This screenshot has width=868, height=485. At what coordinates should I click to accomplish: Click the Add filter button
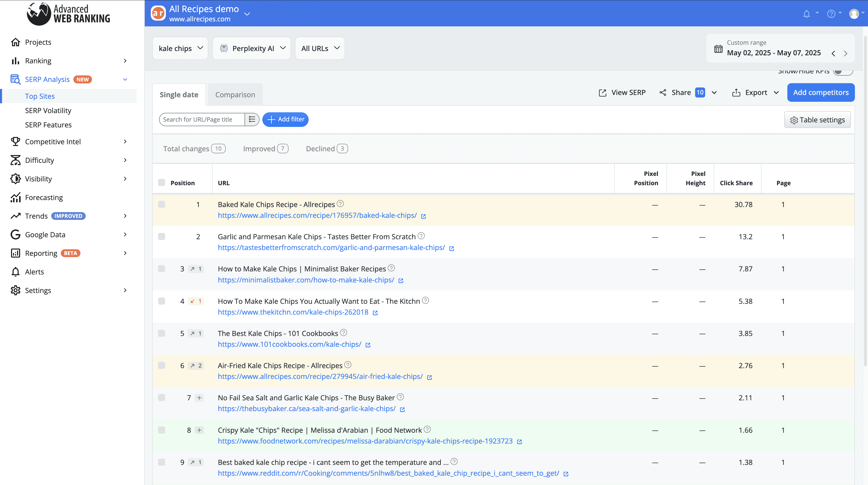click(285, 119)
